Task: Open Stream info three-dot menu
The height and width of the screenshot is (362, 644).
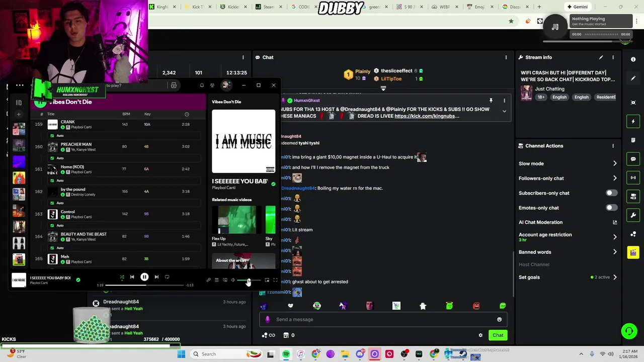Action: click(x=613, y=57)
